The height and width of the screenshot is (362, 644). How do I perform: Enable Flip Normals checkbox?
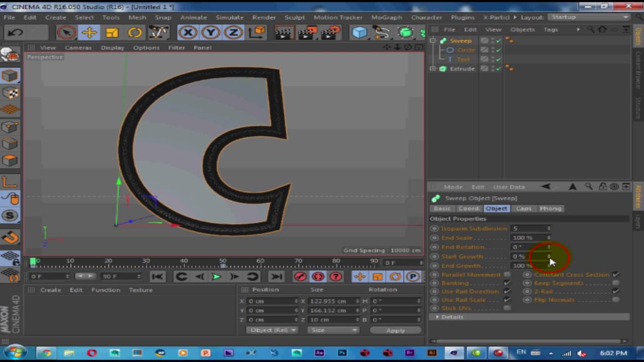pos(616,300)
